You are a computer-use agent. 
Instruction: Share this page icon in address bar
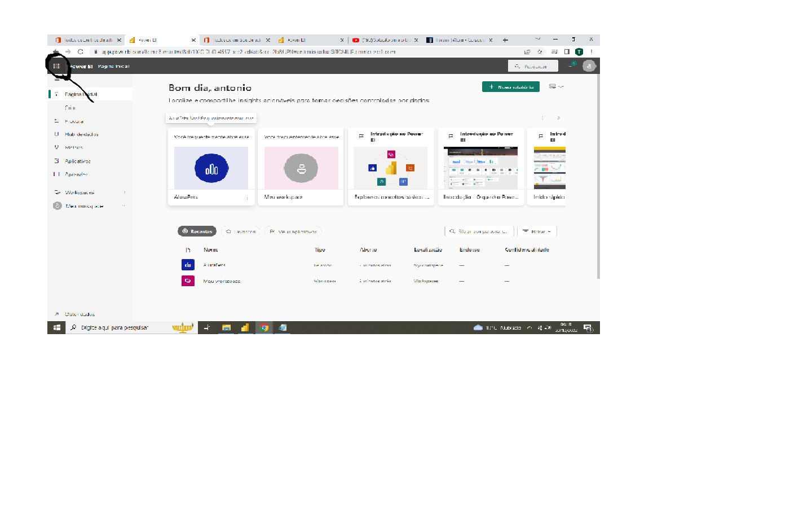pyautogui.click(x=527, y=51)
